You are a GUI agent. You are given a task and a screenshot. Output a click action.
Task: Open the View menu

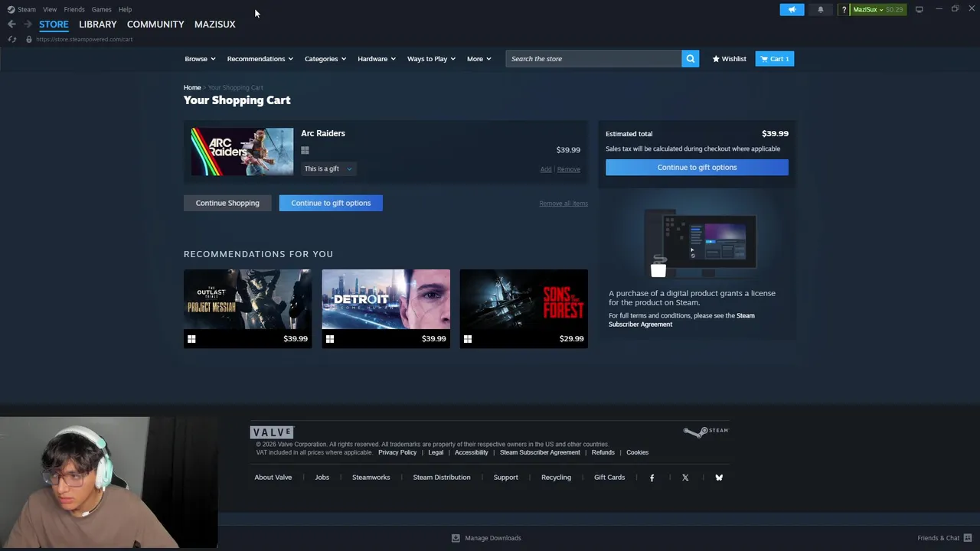[x=50, y=9]
